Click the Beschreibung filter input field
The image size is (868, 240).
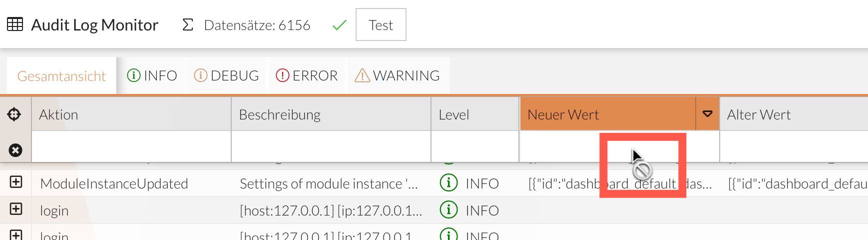coord(331,147)
